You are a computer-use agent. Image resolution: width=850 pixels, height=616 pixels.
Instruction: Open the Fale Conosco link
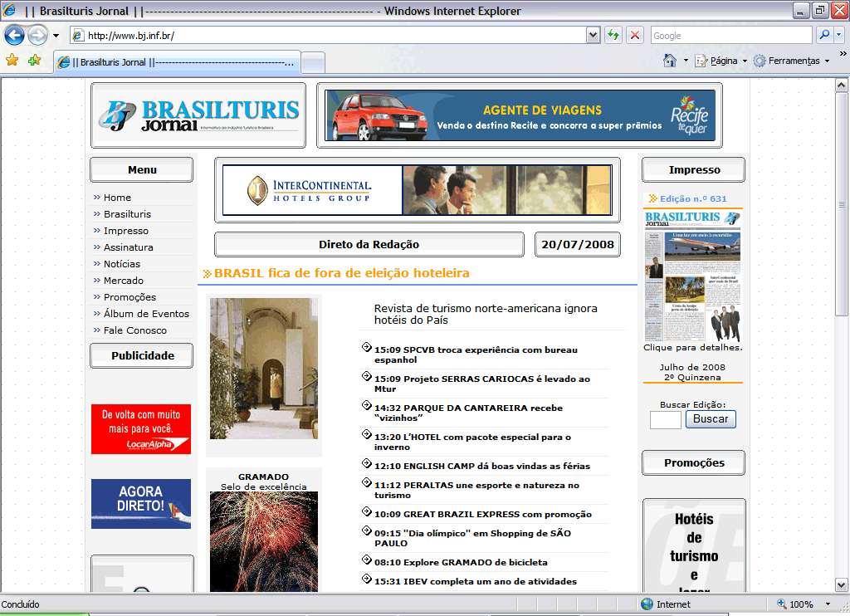coord(135,330)
